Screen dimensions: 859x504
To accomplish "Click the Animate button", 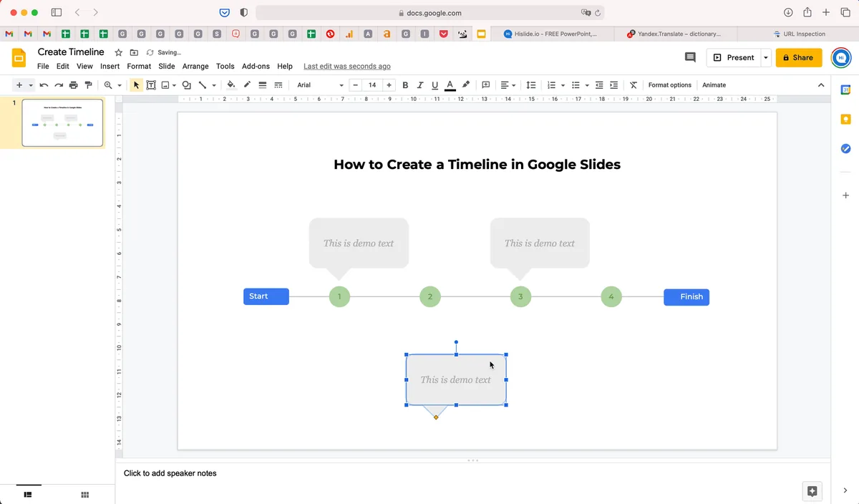I will coord(714,85).
